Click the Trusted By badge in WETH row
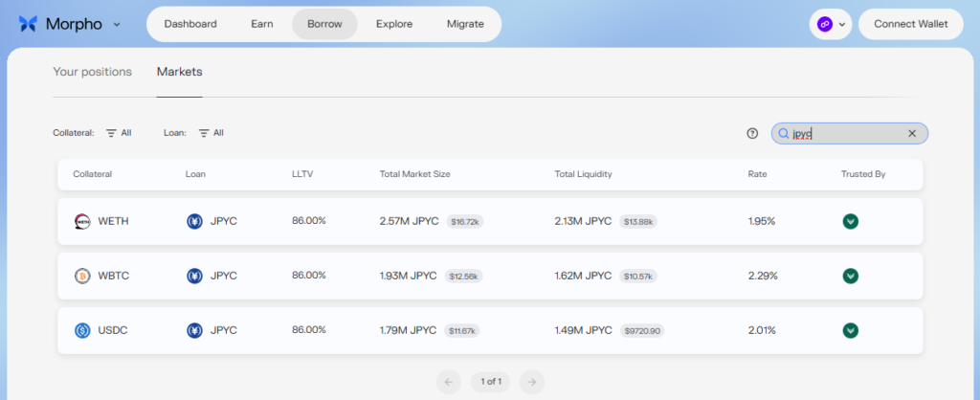The height and width of the screenshot is (400, 980). pos(850,221)
